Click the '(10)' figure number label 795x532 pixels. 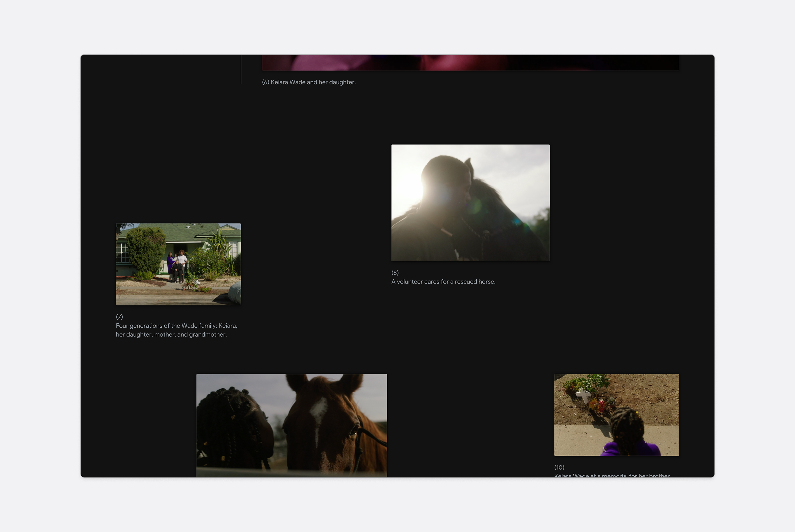pyautogui.click(x=559, y=467)
